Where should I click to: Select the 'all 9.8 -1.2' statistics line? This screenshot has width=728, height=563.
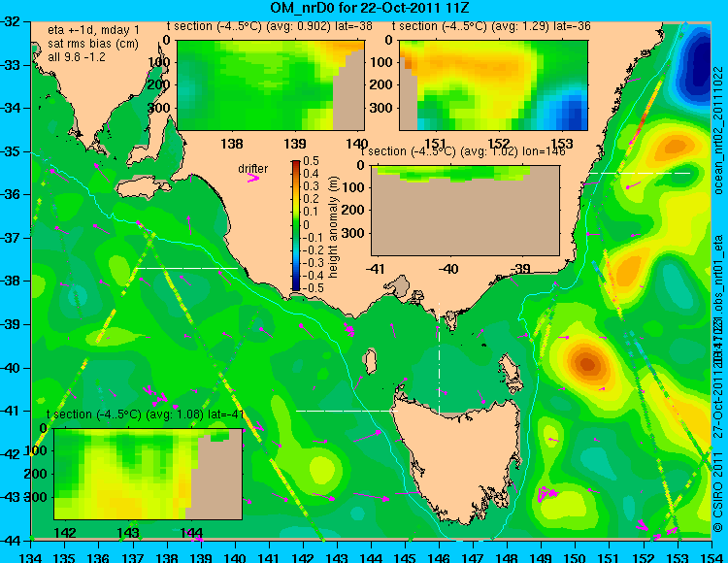click(x=77, y=57)
